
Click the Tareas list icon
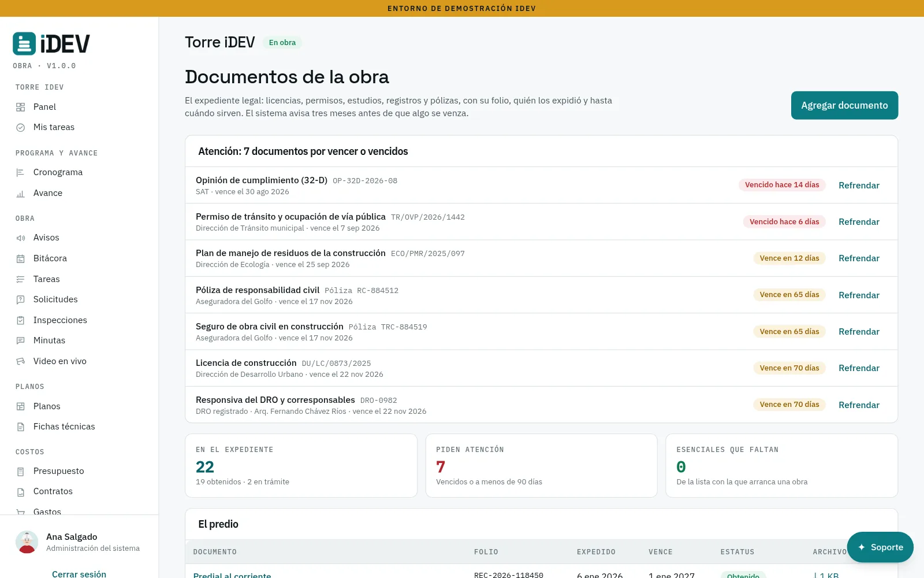[x=21, y=279]
